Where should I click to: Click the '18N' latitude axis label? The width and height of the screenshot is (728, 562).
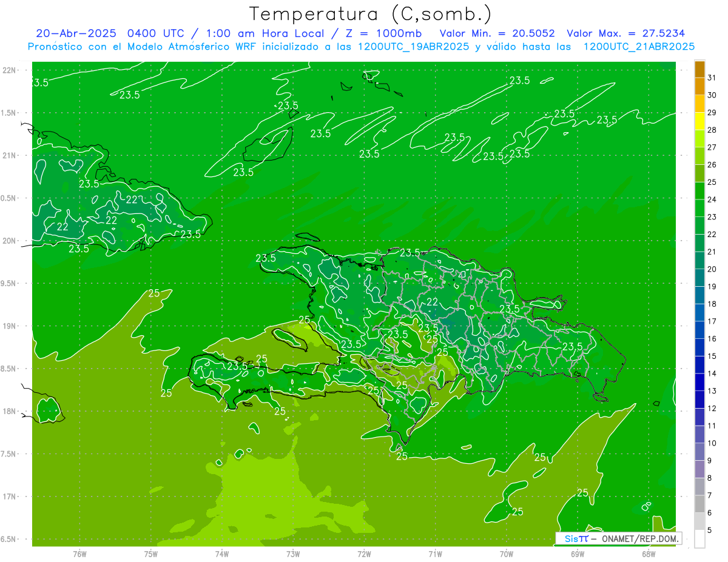[x=10, y=411]
